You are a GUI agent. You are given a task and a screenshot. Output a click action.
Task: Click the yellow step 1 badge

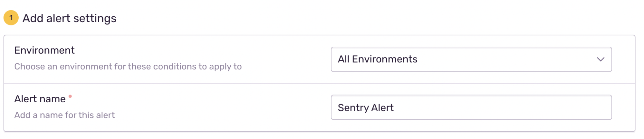tap(11, 18)
